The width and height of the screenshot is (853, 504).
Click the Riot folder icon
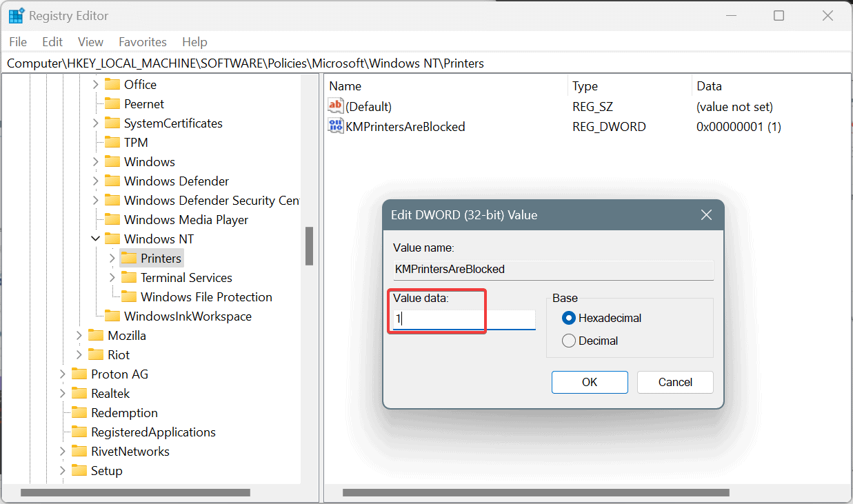click(96, 354)
